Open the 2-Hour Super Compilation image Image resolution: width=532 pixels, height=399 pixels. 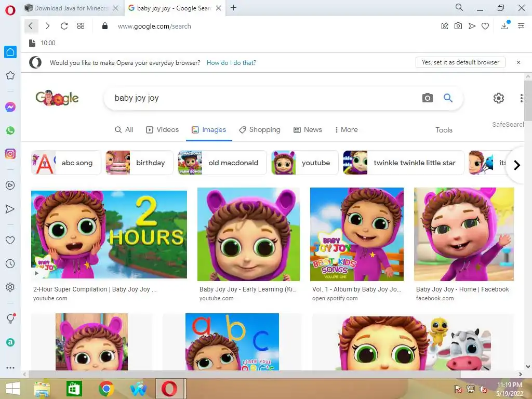coord(109,234)
